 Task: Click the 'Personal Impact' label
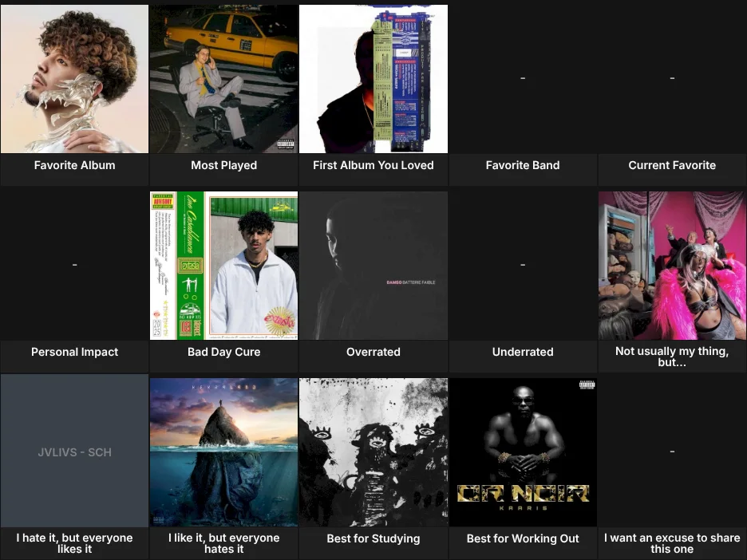pyautogui.click(x=74, y=352)
